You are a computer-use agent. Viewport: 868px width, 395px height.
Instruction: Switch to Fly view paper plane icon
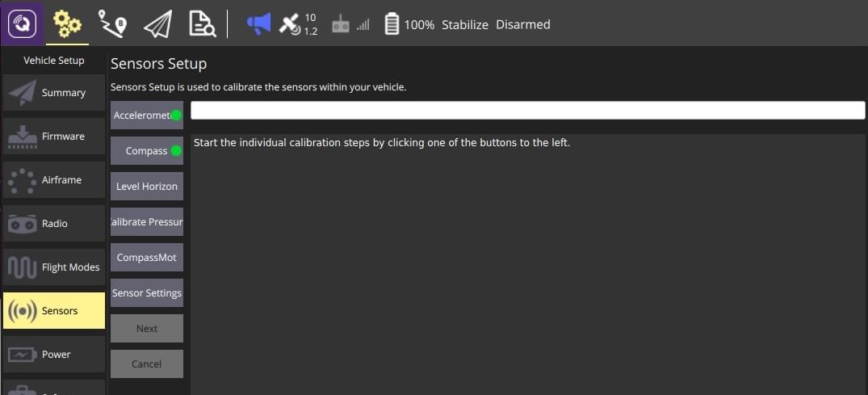[x=157, y=24]
